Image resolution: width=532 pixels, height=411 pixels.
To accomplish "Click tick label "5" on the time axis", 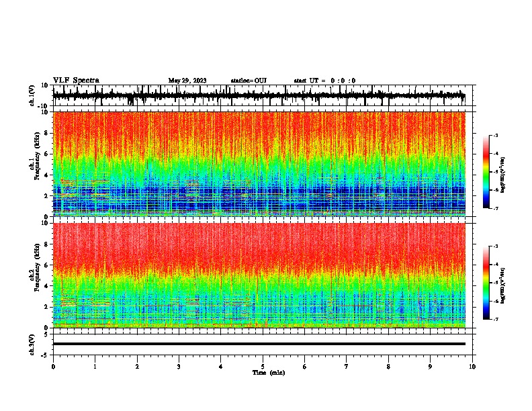I will coord(263,367).
